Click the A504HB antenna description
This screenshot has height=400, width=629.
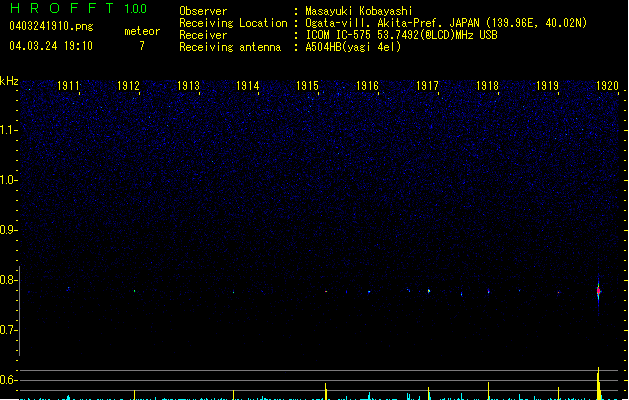point(353,47)
